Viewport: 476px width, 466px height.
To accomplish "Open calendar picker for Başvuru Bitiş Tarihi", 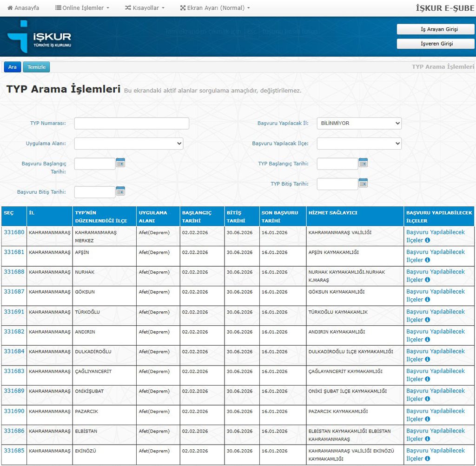I will 120,191.
